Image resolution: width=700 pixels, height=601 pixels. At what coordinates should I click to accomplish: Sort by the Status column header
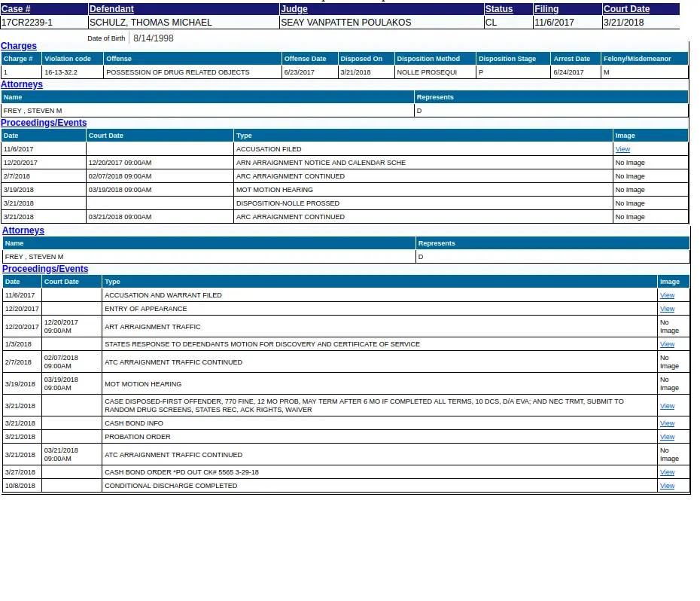click(x=499, y=9)
